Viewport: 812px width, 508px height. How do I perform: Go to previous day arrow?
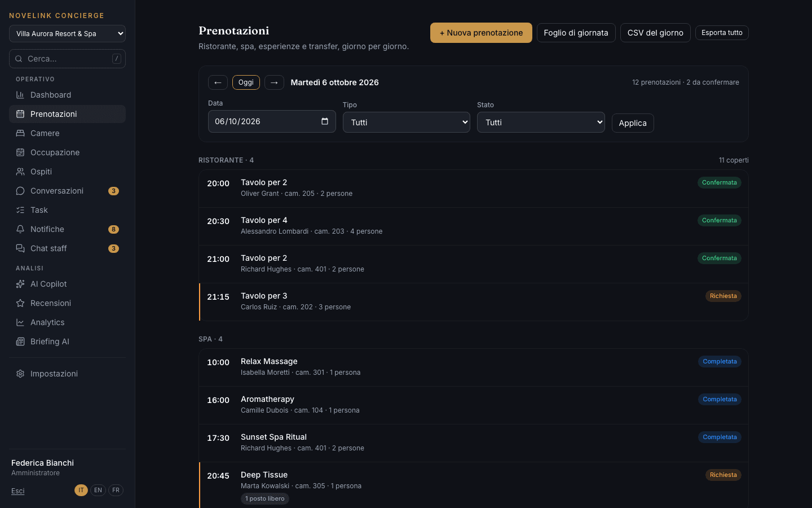coord(218,82)
